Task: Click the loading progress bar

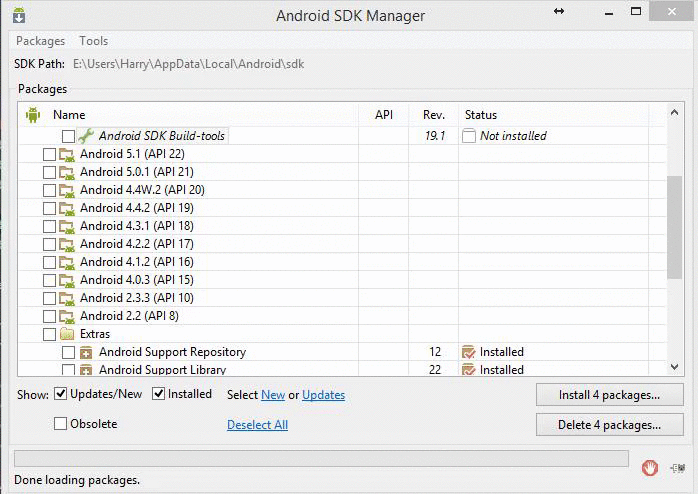Action: point(321,458)
